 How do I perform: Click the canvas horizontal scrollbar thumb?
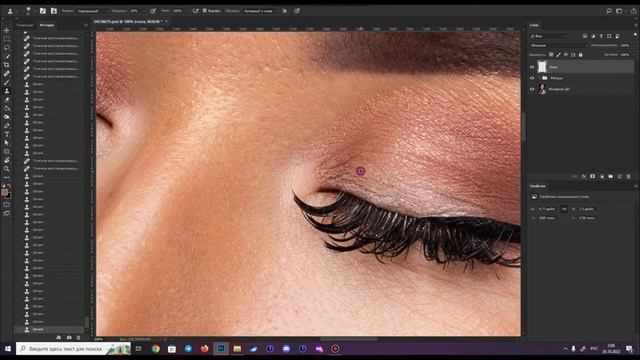pyautogui.click(x=349, y=339)
